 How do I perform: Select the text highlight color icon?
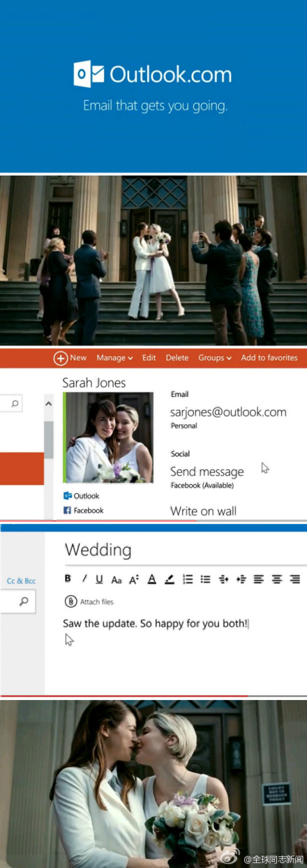click(170, 578)
